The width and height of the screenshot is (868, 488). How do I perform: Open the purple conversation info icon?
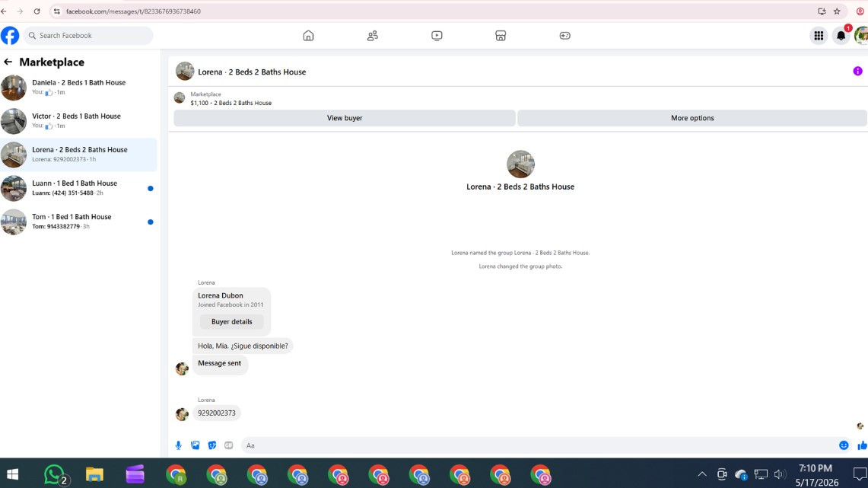coord(857,71)
